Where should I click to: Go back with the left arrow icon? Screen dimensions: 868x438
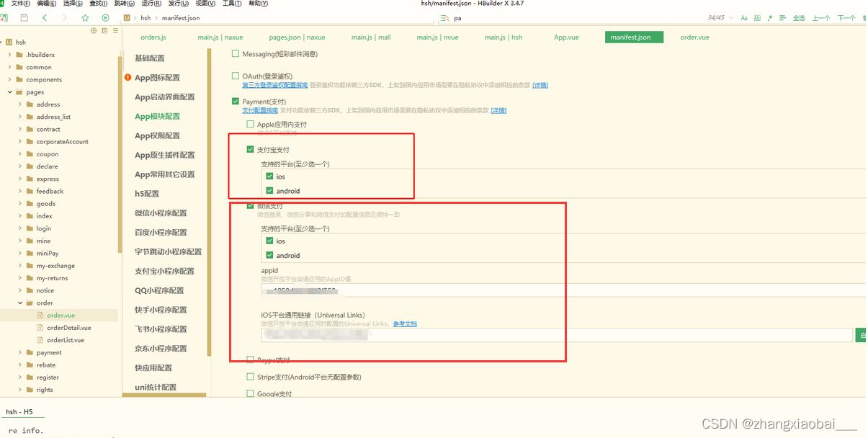click(45, 17)
